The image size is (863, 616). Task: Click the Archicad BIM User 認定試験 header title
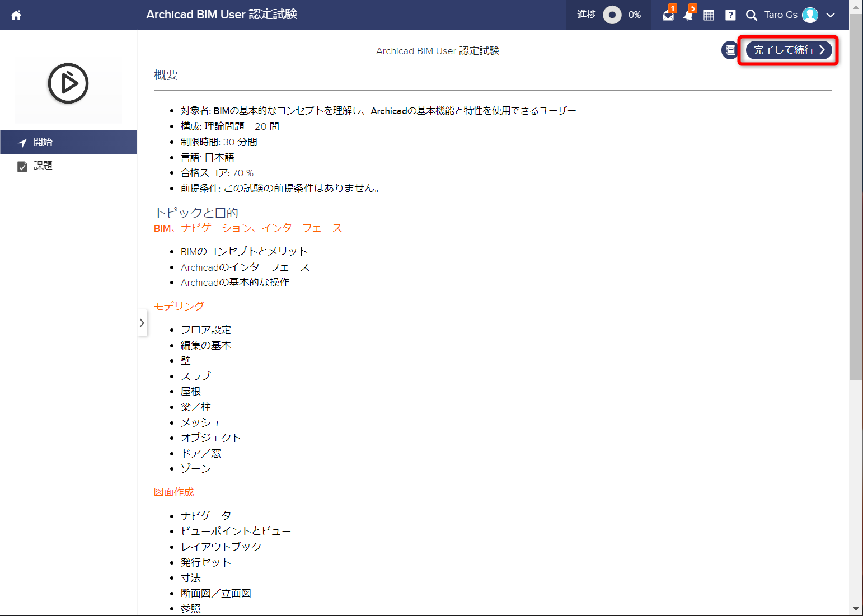[x=222, y=15]
